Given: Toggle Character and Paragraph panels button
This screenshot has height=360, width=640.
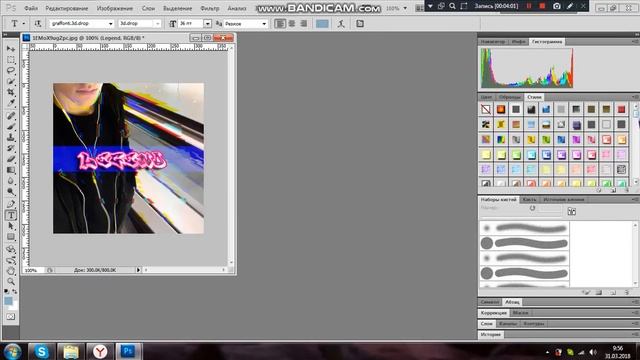Looking at the screenshot, I should pos(360,24).
